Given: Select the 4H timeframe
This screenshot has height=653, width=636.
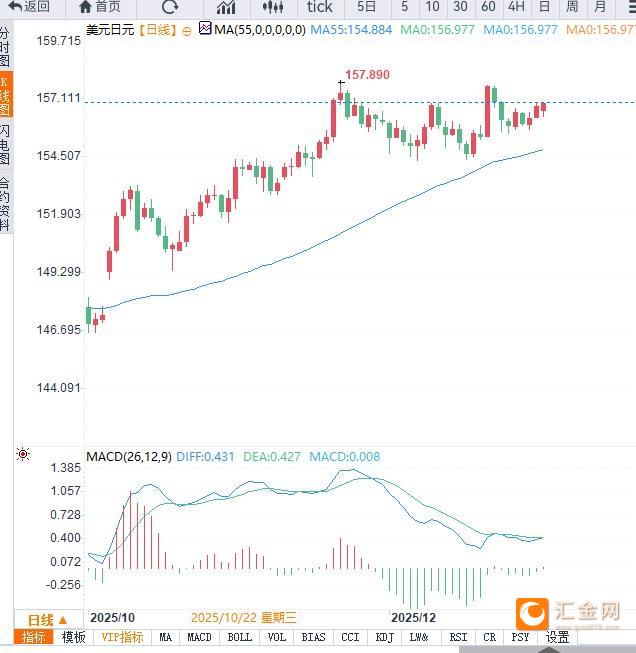Looking at the screenshot, I should (x=516, y=7).
